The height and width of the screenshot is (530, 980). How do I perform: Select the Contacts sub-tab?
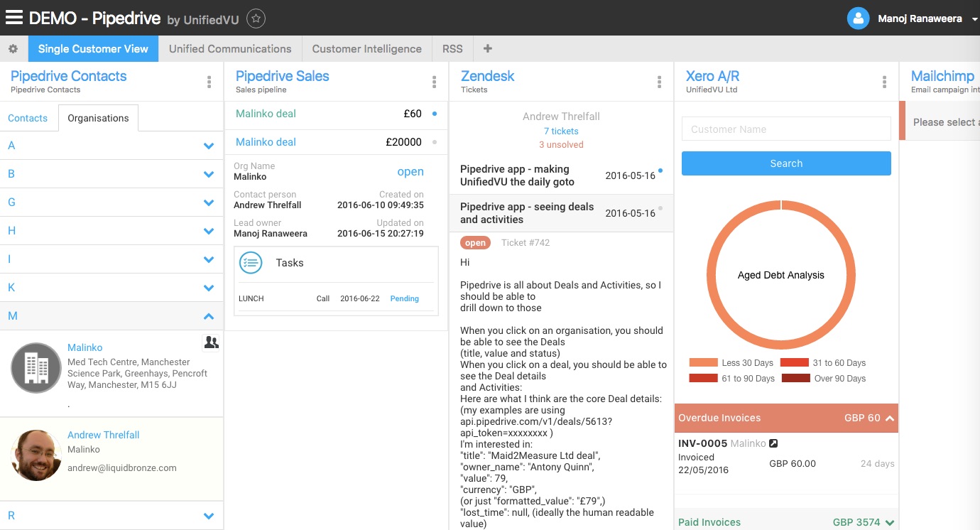point(28,118)
